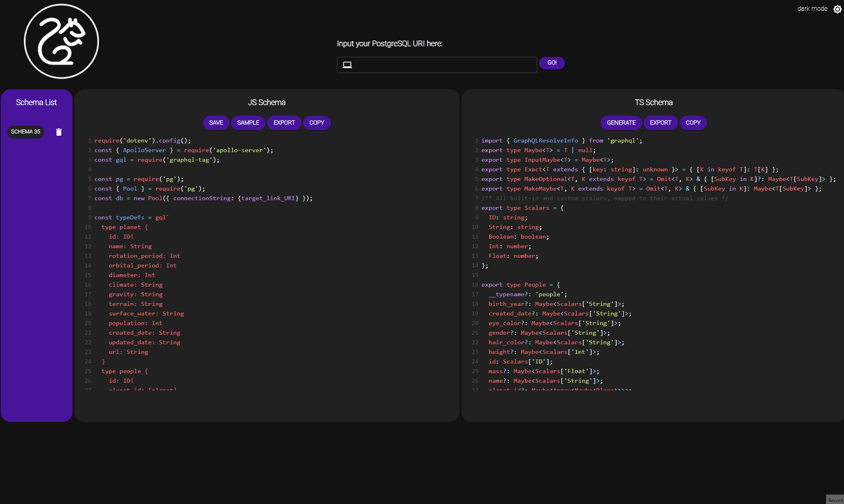Click the laptop icon in URI field
844x504 pixels.
(x=347, y=65)
